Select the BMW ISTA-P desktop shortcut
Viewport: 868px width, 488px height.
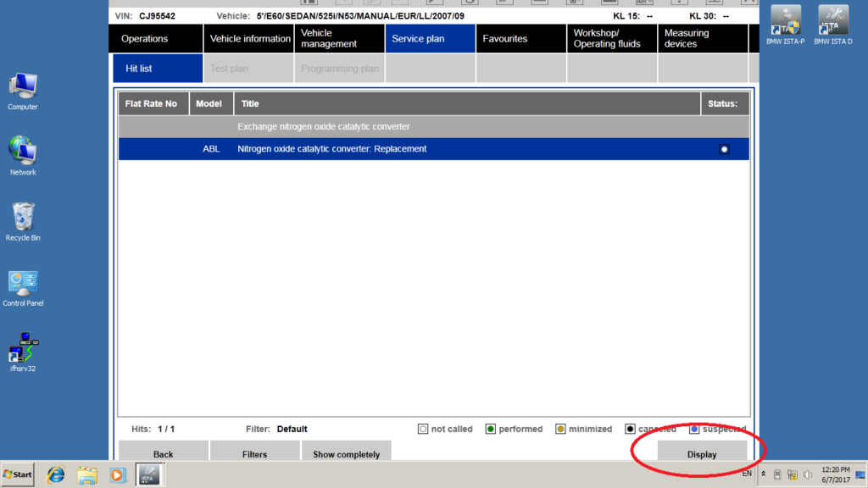coord(786,25)
